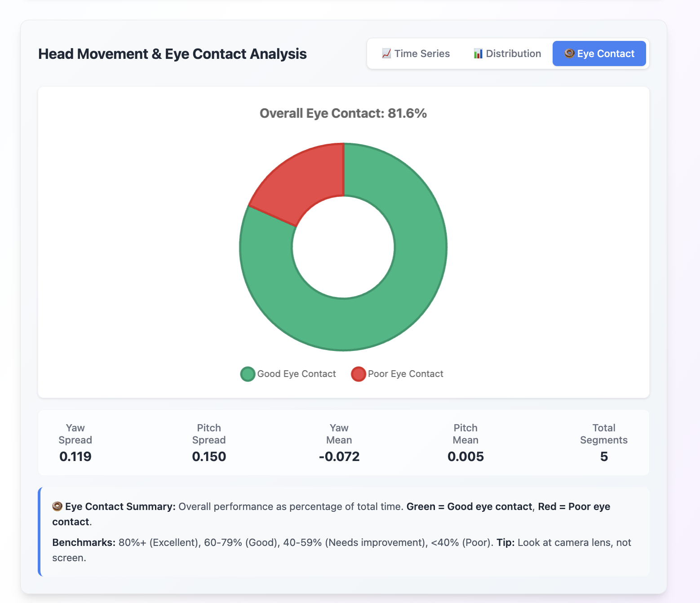Toggle Poor Eye Contact legend swatch
The image size is (700, 603).
coord(358,374)
